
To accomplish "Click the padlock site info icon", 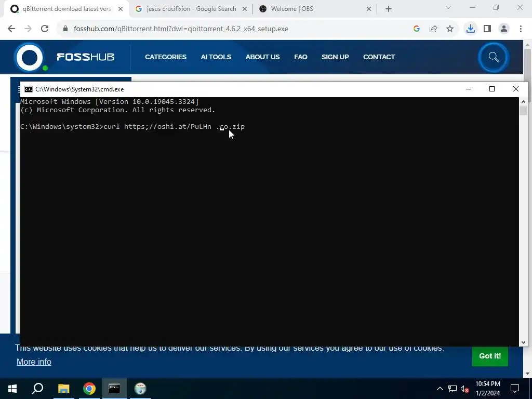I will 65,29.
